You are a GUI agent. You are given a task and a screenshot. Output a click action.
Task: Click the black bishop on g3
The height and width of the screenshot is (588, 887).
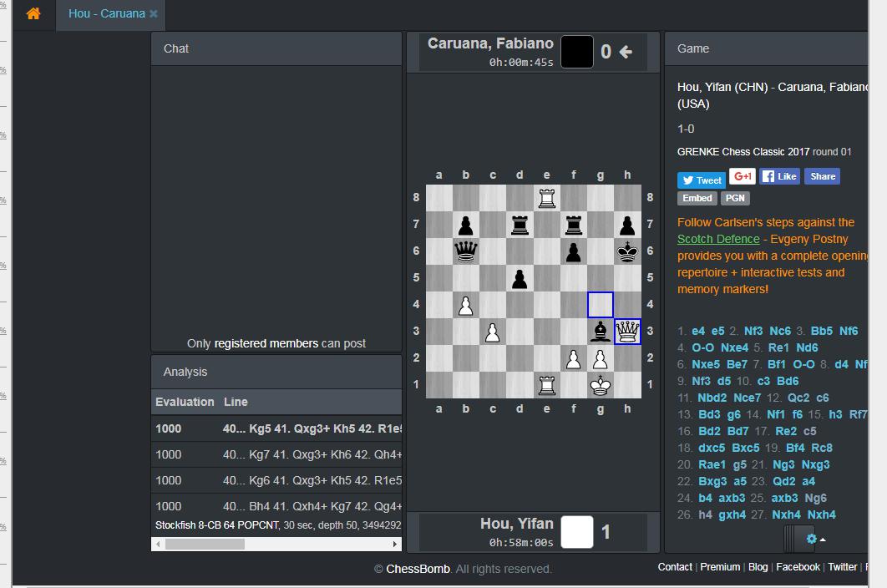[601, 332]
